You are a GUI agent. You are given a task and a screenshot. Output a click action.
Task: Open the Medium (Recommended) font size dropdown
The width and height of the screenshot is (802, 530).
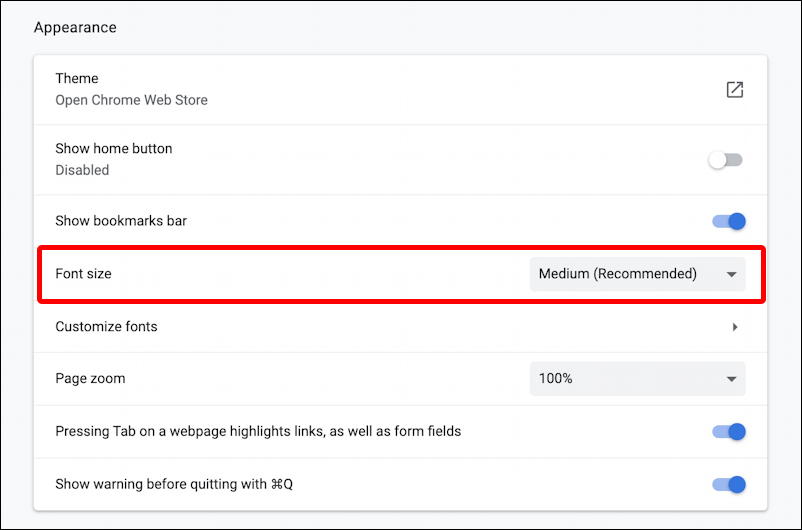(637, 274)
